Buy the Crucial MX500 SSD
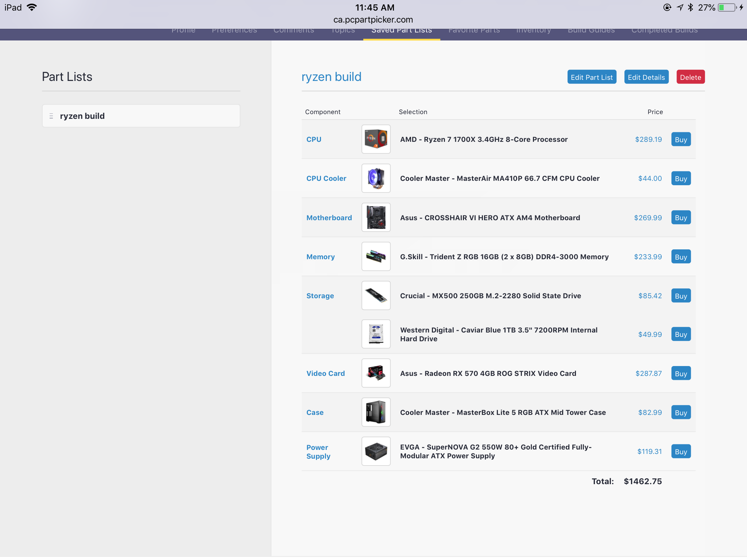 (x=681, y=296)
